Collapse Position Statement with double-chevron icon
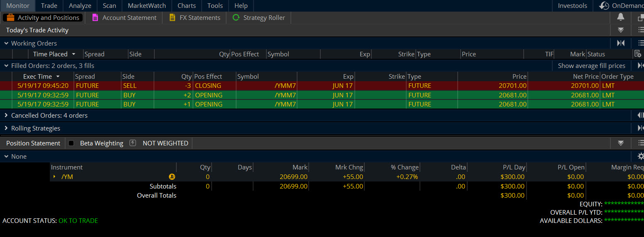The height and width of the screenshot is (237, 644). point(621,143)
